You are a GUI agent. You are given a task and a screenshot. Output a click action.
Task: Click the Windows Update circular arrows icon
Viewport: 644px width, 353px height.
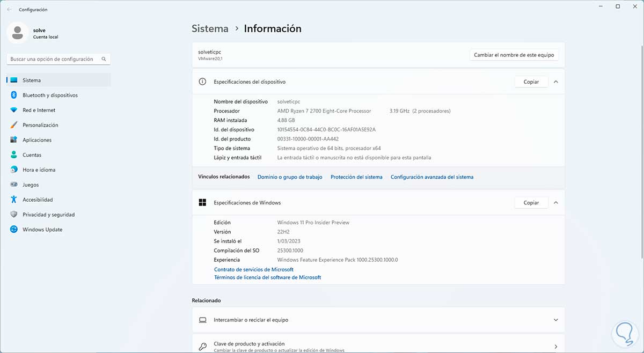coord(13,230)
